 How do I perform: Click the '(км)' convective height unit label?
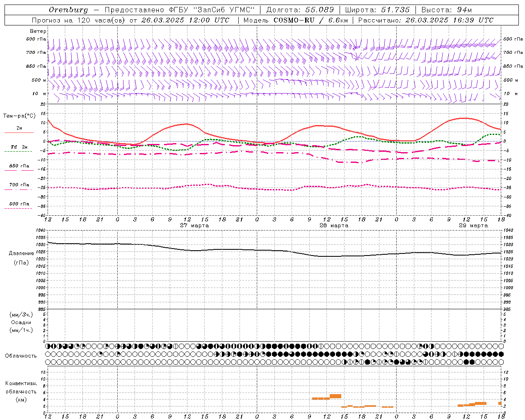click(21, 399)
